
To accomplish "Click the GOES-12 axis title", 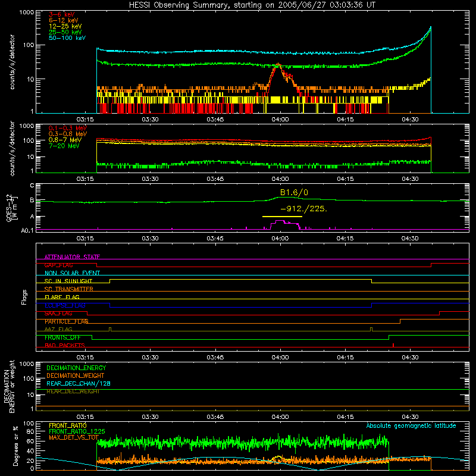I will coord(11,208).
